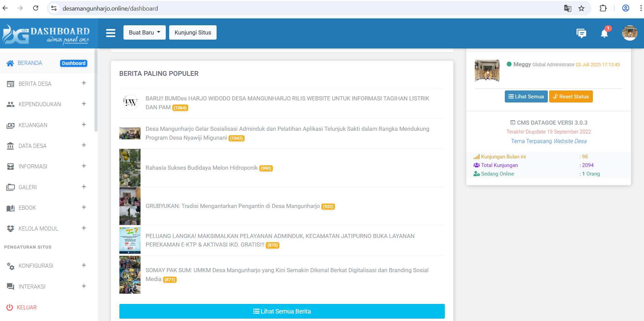Open the Buat Baru dropdown
Viewport: 644px width, 321px height.
click(145, 32)
